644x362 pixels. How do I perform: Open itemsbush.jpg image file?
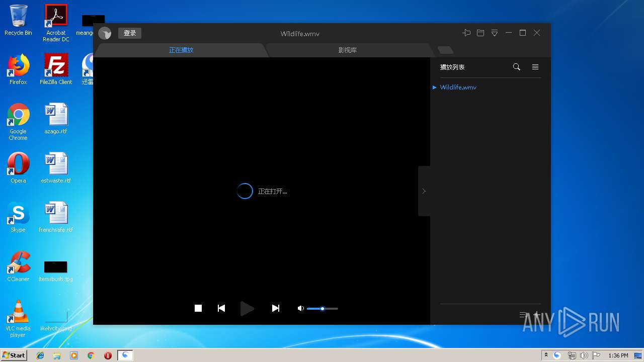coord(56,270)
